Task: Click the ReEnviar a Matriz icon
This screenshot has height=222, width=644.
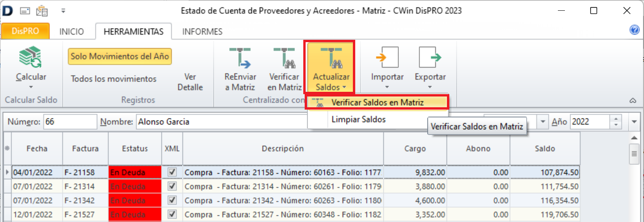Action: (240, 58)
